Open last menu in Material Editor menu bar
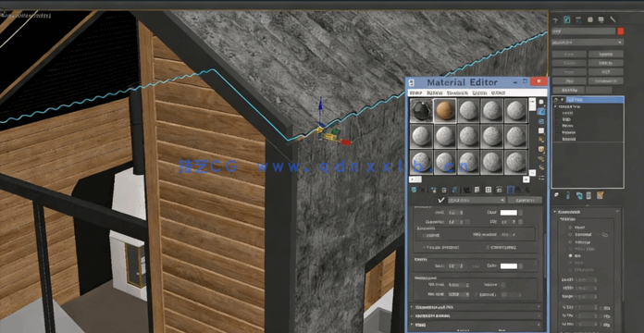 pos(498,92)
